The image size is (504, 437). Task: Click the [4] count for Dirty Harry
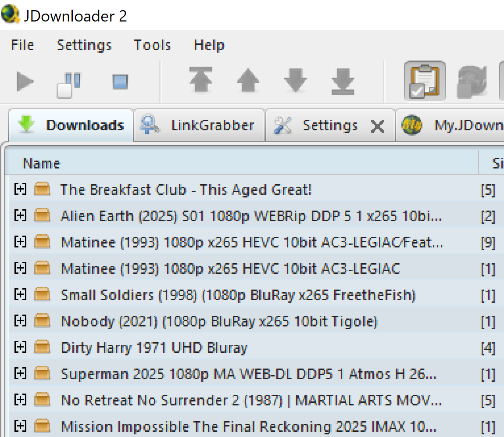[488, 348]
